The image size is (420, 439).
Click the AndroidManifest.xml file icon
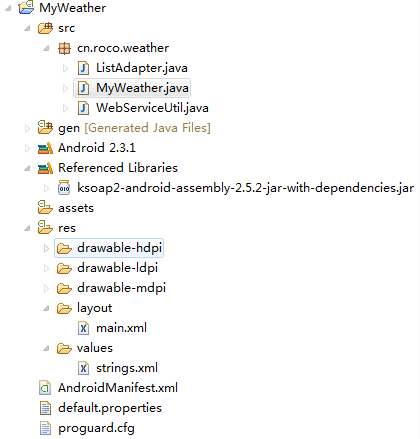click(x=45, y=388)
